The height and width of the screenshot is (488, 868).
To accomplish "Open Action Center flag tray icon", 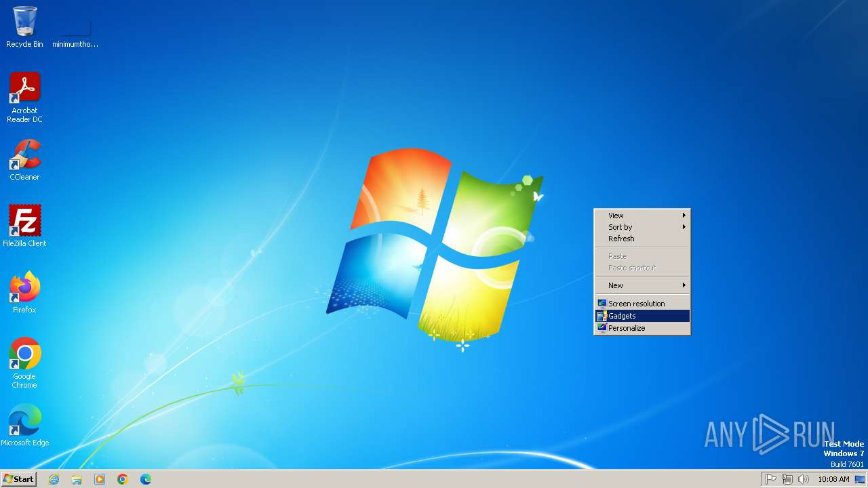I will pyautogui.click(x=771, y=479).
